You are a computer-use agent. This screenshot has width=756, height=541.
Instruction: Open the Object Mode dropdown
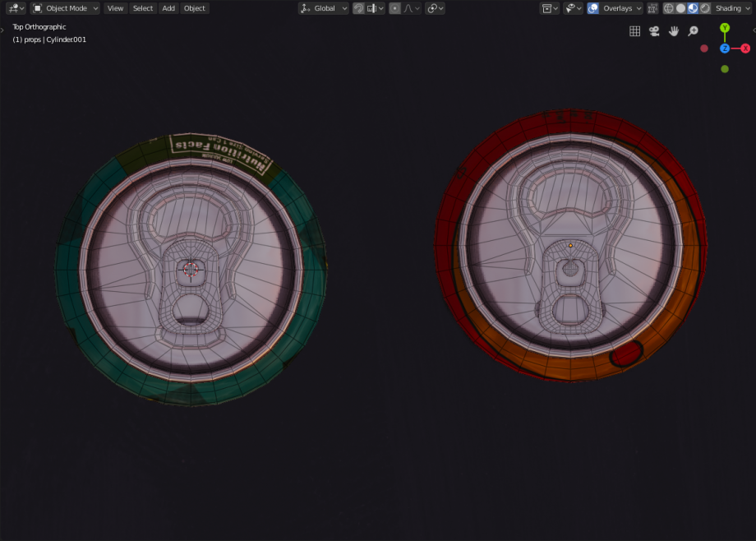click(64, 8)
